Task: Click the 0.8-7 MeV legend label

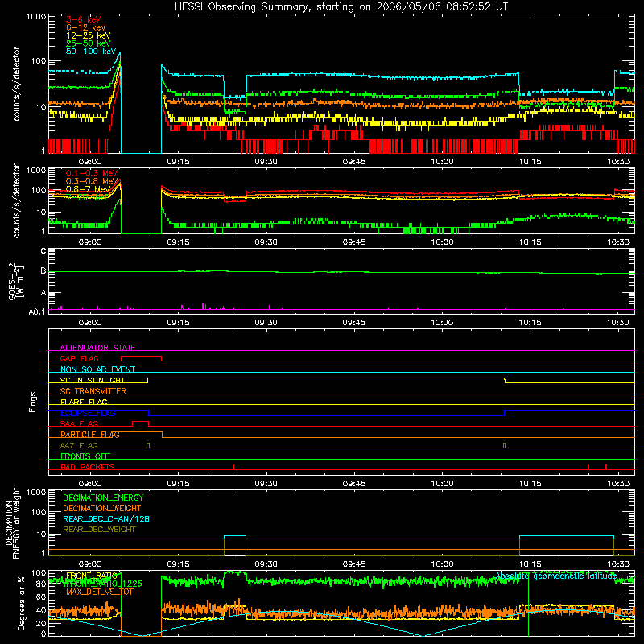Action: coord(88,189)
